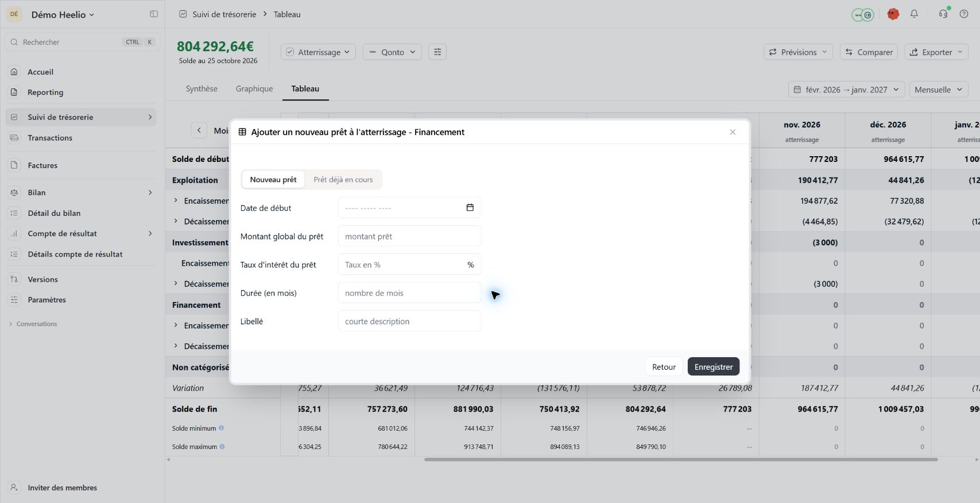The width and height of the screenshot is (980, 503).
Task: Expand the Conversations section
Action: tap(33, 324)
